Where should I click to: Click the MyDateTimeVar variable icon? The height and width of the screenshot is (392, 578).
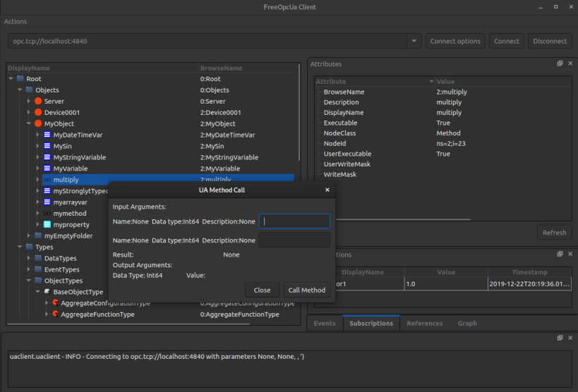(47, 135)
